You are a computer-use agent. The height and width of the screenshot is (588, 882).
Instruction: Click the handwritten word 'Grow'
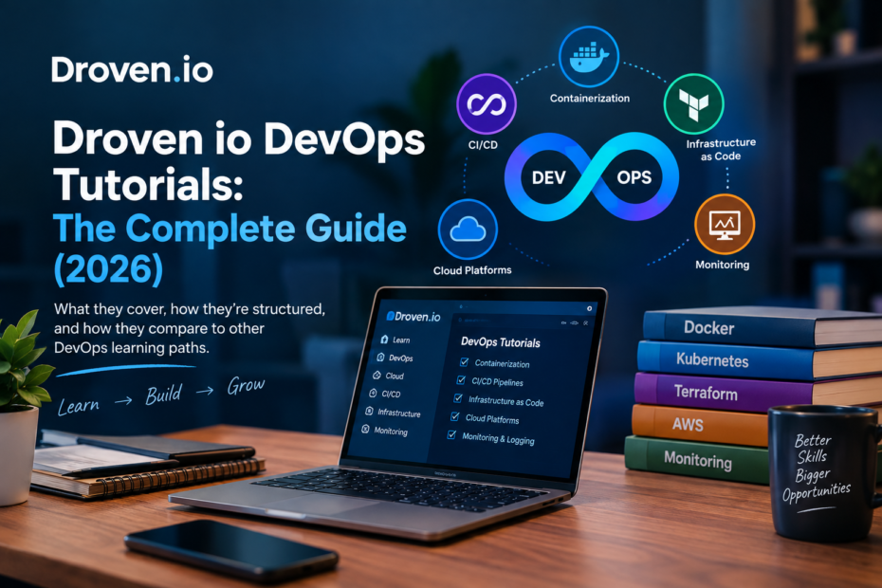pyautogui.click(x=246, y=385)
